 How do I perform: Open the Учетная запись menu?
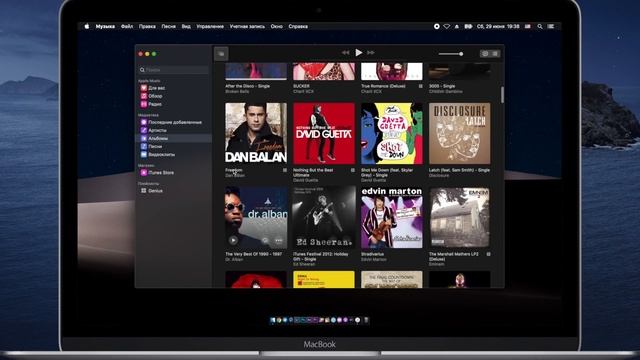tap(247, 26)
